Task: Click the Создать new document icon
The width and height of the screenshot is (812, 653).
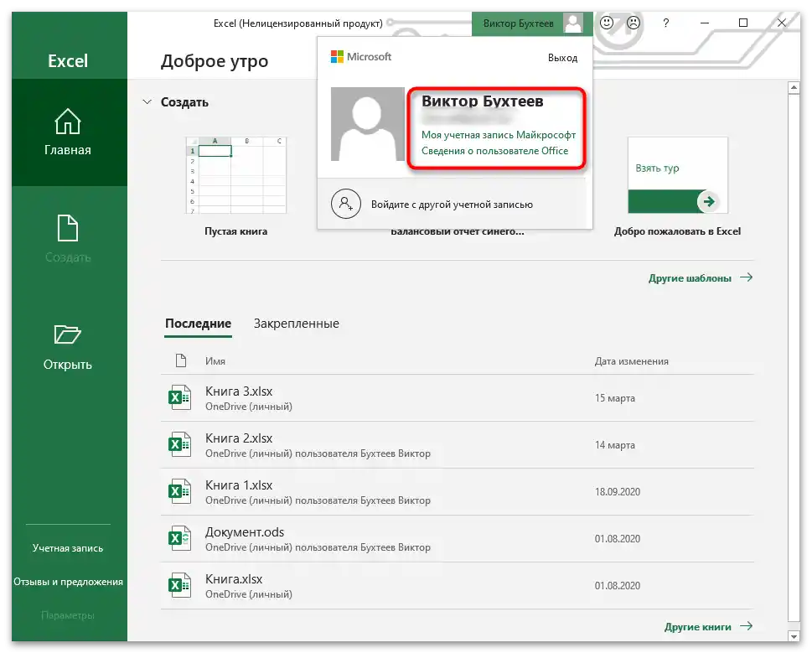Action: 68,228
